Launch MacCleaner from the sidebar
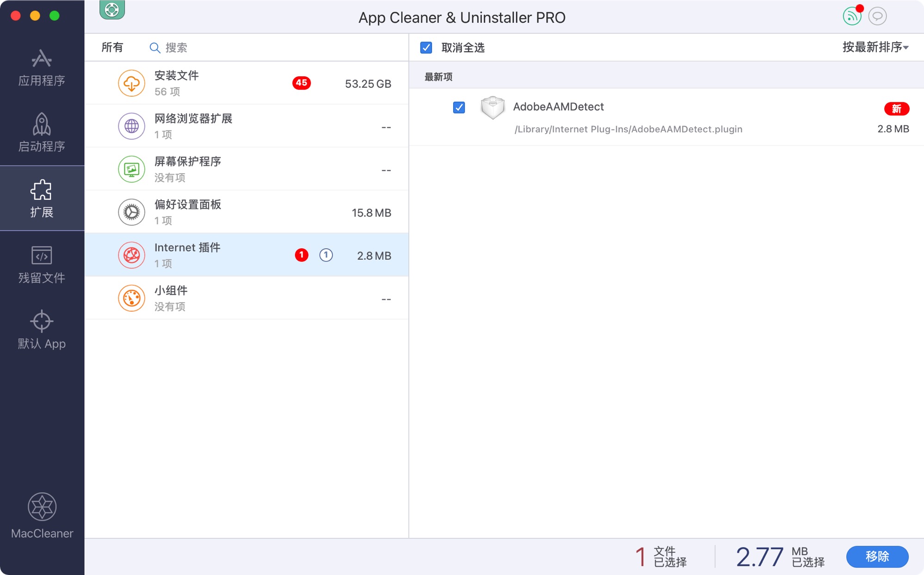The image size is (924, 575). click(42, 516)
